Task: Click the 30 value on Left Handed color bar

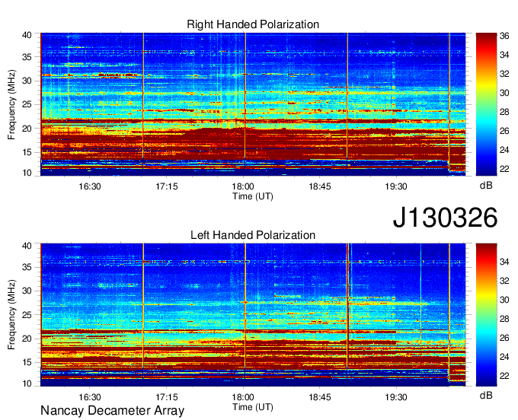Action: tap(504, 300)
